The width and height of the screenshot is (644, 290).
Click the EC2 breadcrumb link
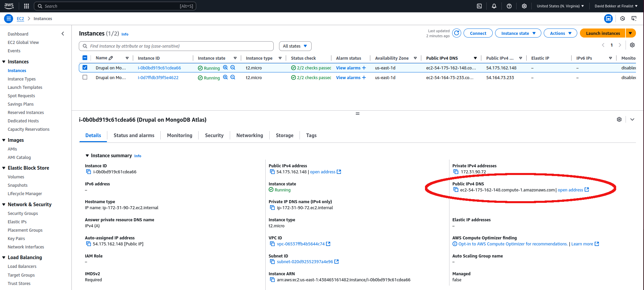pos(20,19)
